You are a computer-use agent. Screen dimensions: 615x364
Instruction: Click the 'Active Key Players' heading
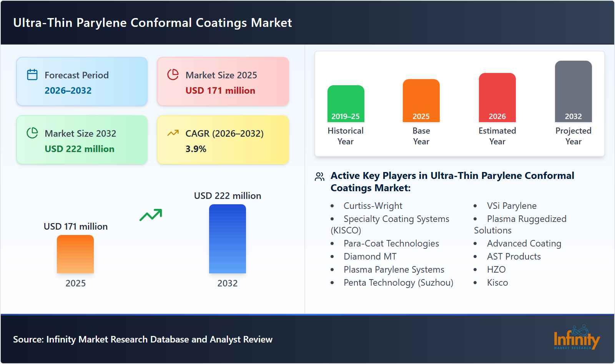click(x=452, y=182)
